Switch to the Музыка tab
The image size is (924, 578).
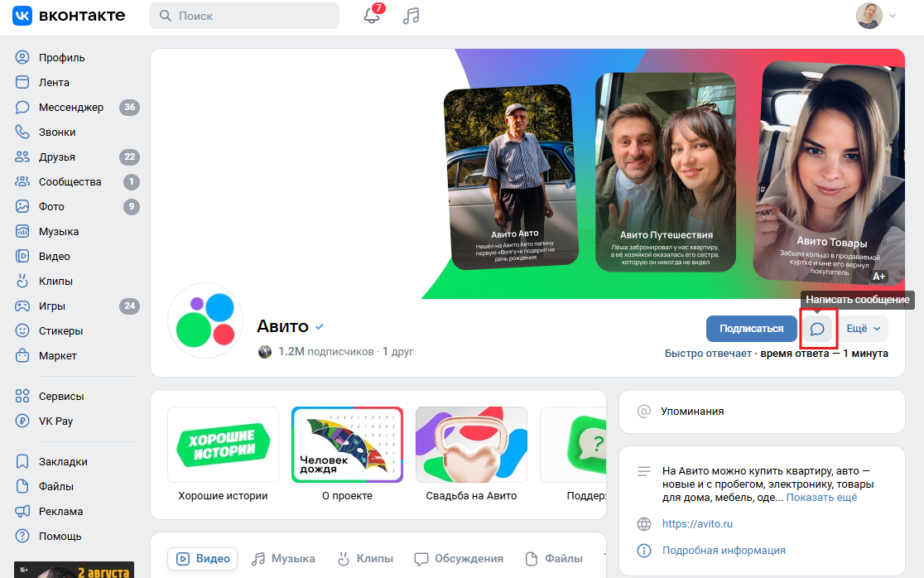pos(284,558)
